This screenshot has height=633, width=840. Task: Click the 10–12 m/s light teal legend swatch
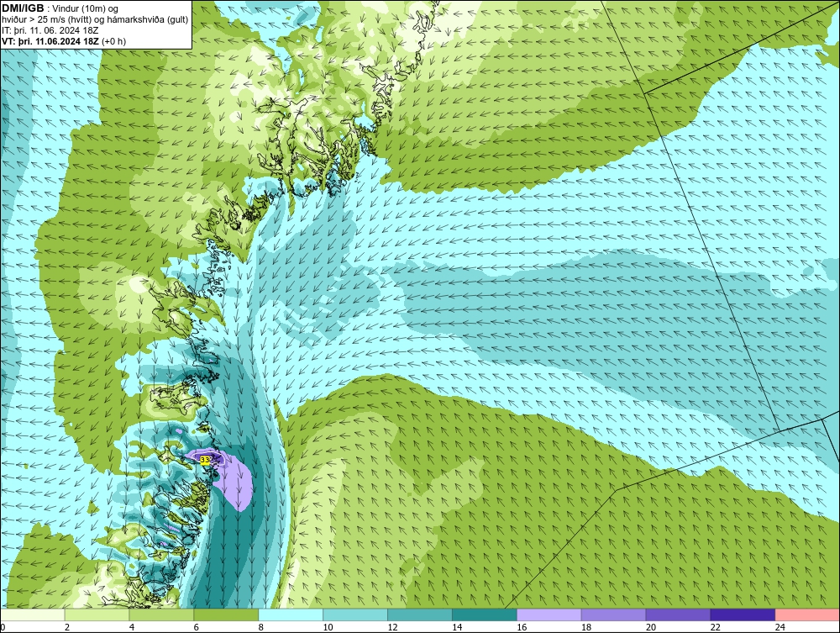tap(355, 615)
